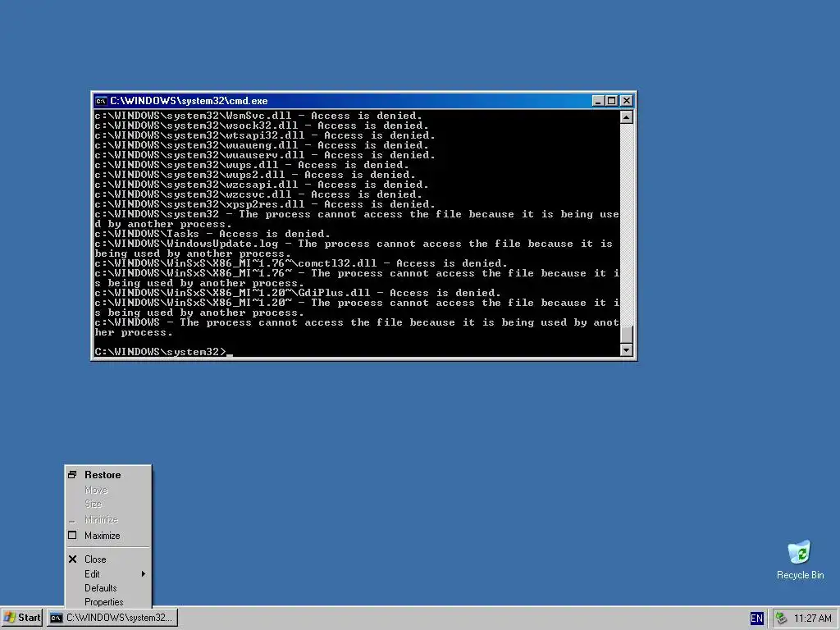Click the cmd.exe window title text
The width and height of the screenshot is (840, 630).
pos(189,101)
